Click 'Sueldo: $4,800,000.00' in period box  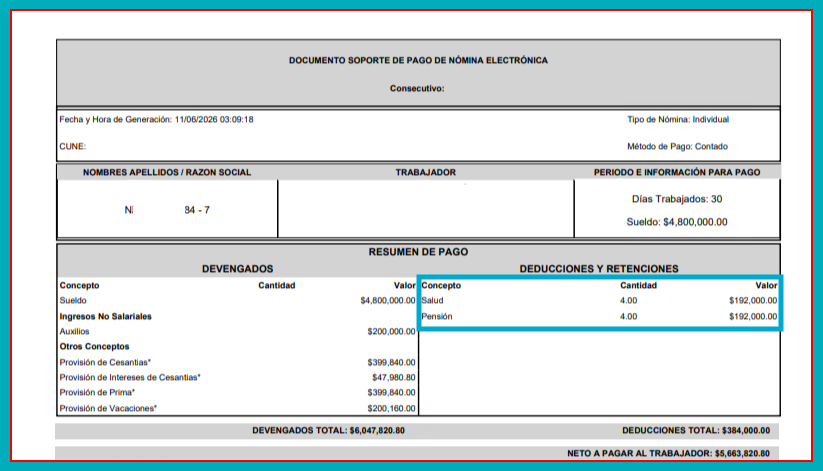coord(677,222)
